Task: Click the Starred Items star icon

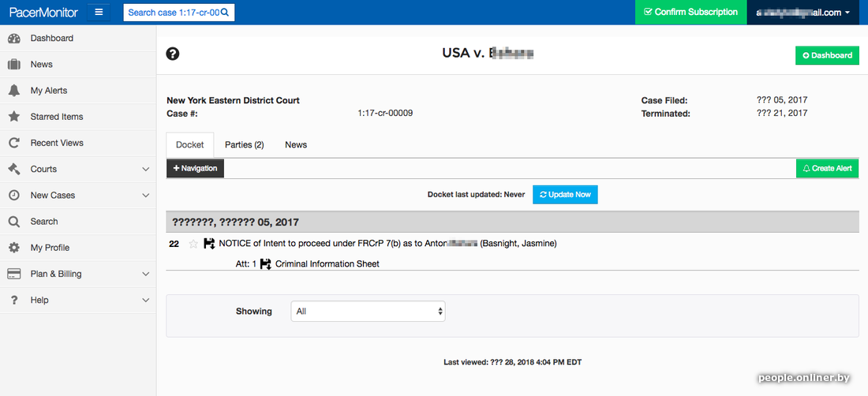Action: (14, 117)
